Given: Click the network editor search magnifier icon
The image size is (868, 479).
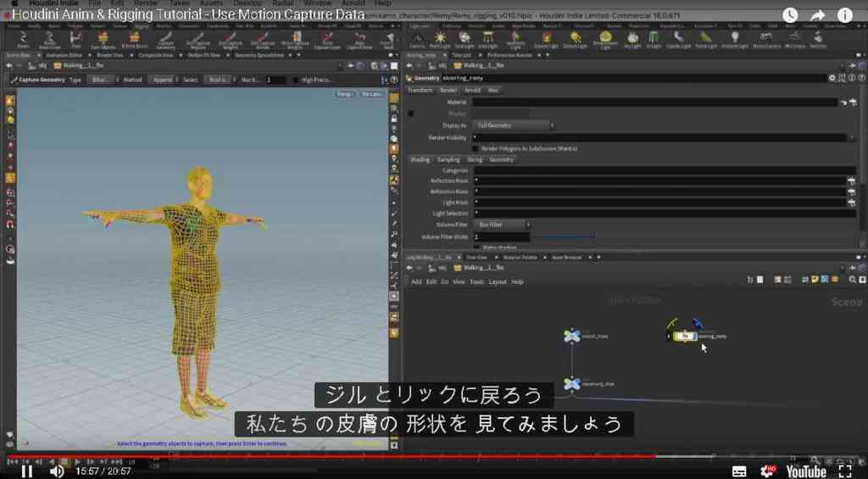Looking at the screenshot, I should coord(853,281).
